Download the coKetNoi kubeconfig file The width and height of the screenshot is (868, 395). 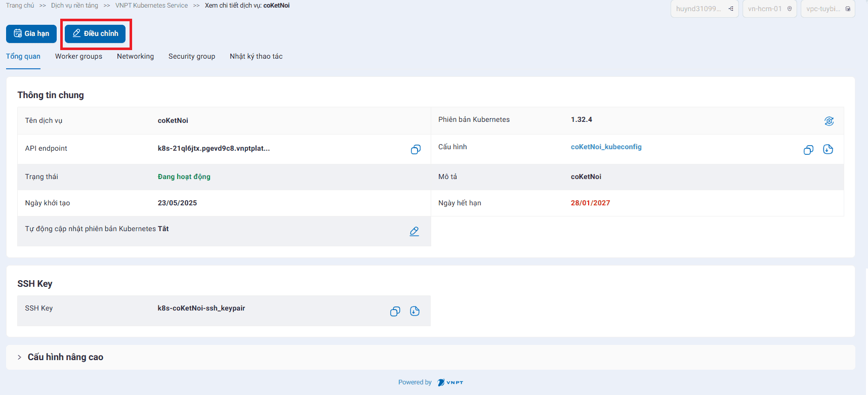click(x=828, y=149)
